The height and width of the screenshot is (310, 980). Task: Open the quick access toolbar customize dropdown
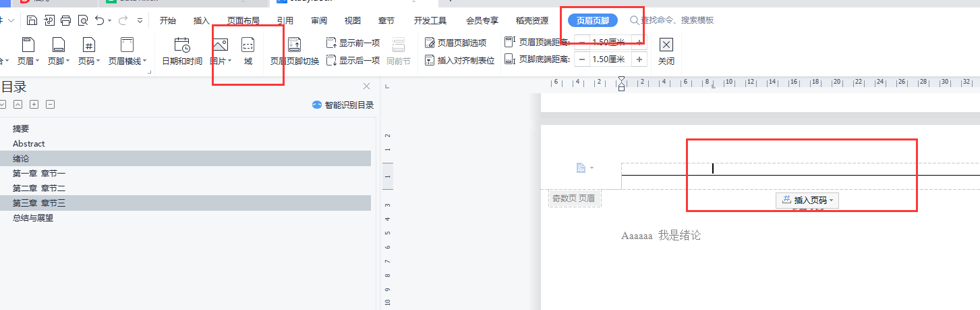pos(140,20)
